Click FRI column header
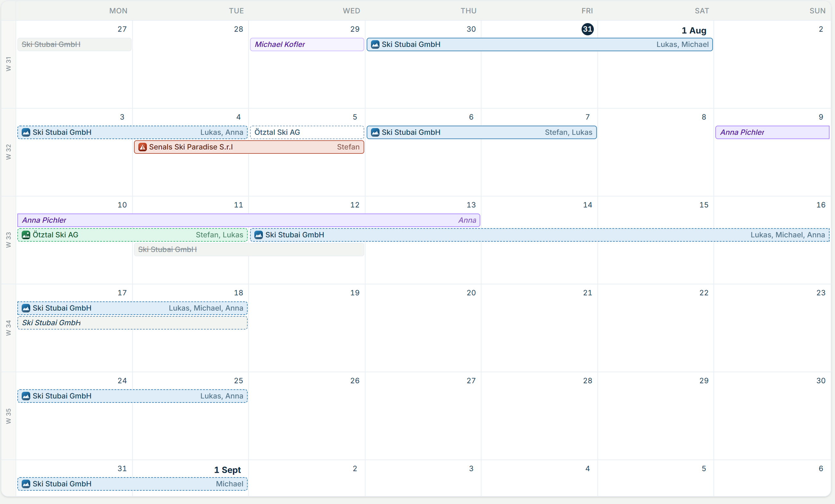The image size is (835, 504). point(587,11)
